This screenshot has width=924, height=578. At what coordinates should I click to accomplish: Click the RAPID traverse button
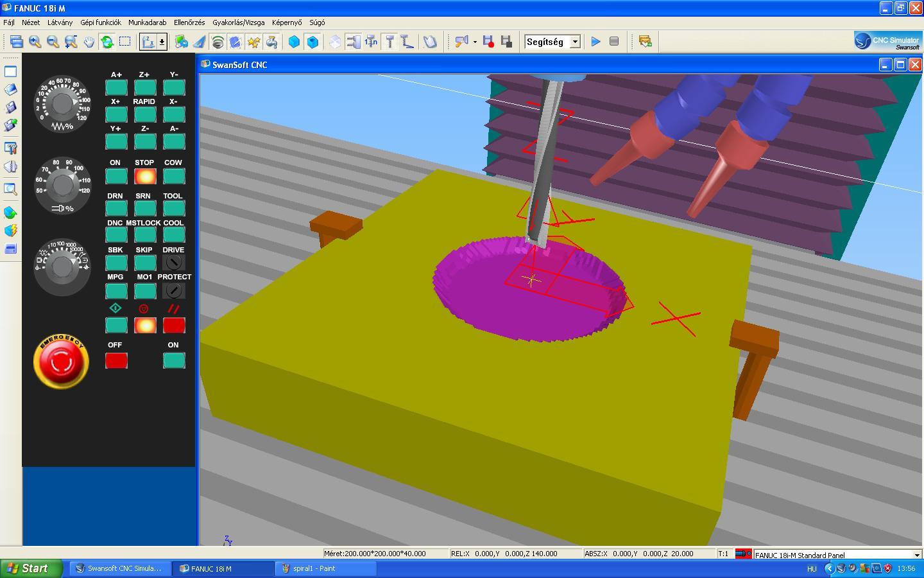tap(145, 114)
